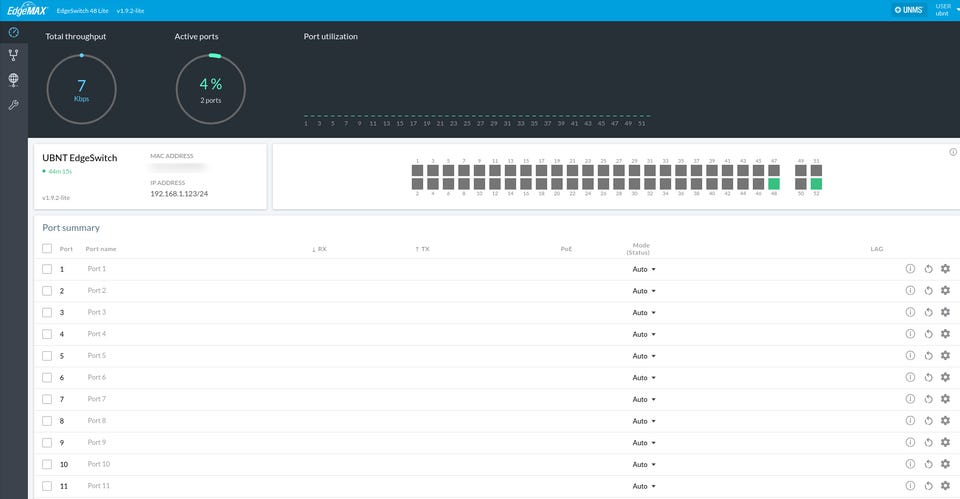Open settings gear for Port 3

945,312
